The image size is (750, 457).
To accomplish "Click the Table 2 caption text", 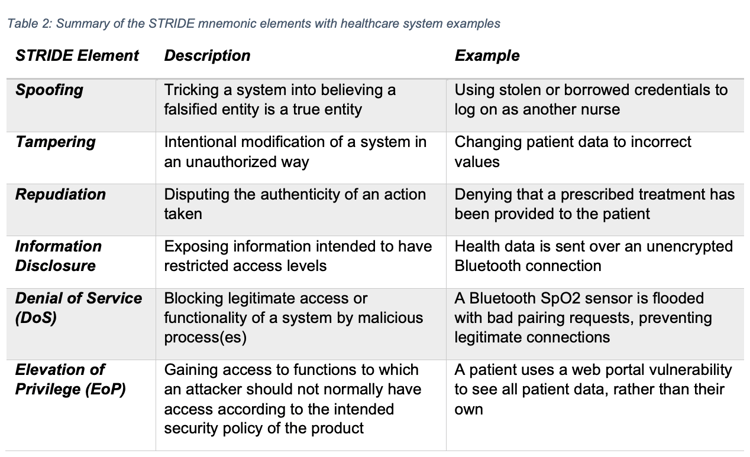I will (254, 23).
